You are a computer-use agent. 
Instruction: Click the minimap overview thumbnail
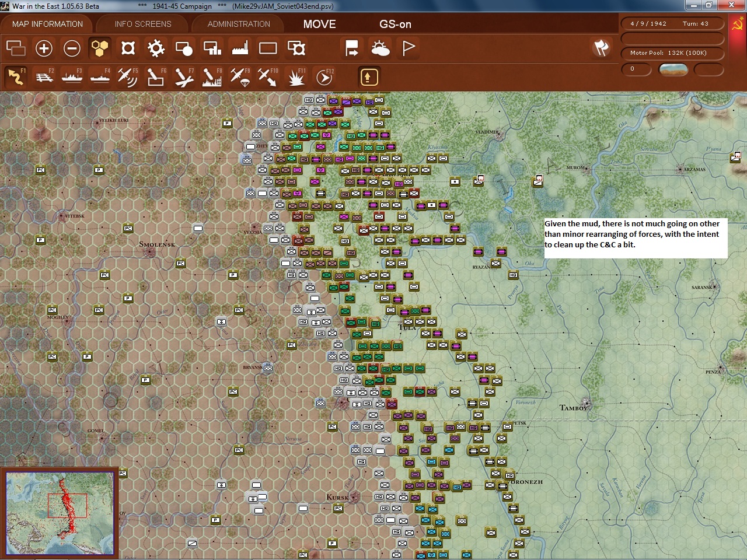click(x=60, y=513)
